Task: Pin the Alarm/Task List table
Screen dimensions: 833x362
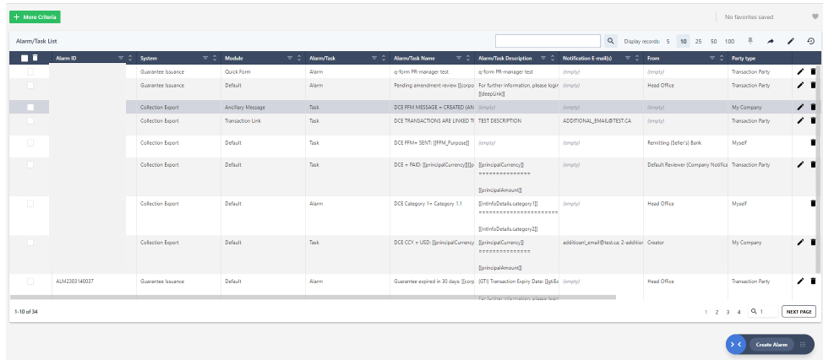Action: [751, 41]
